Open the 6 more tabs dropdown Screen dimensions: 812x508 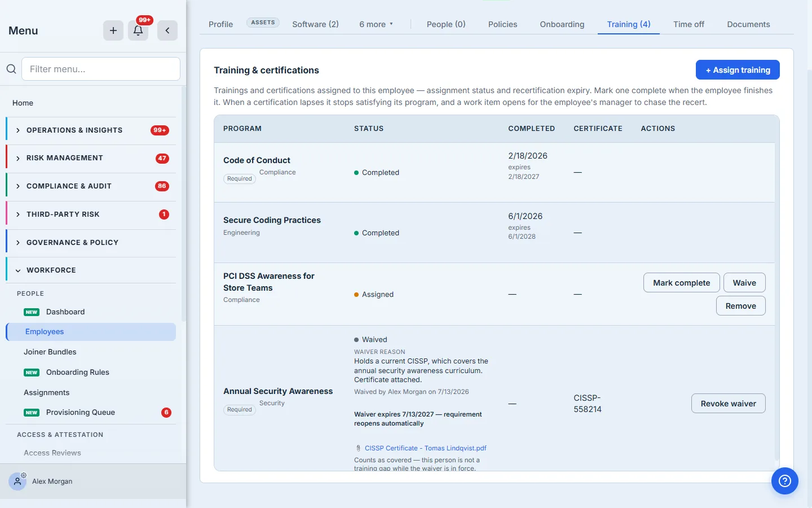(376, 24)
